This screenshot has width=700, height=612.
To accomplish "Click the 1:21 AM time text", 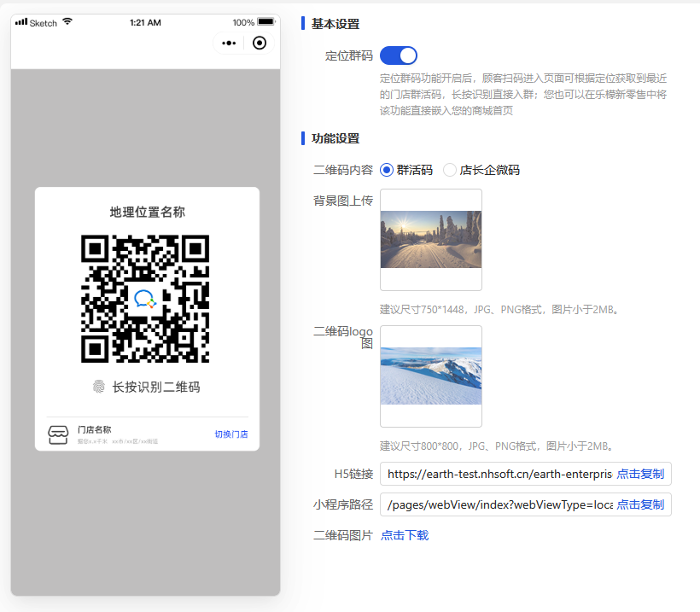I will pos(145,22).
